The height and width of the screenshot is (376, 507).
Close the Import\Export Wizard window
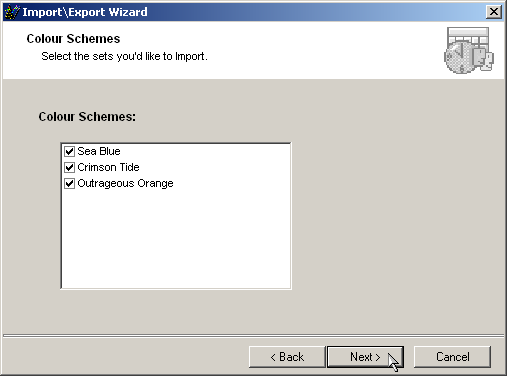click(494, 12)
